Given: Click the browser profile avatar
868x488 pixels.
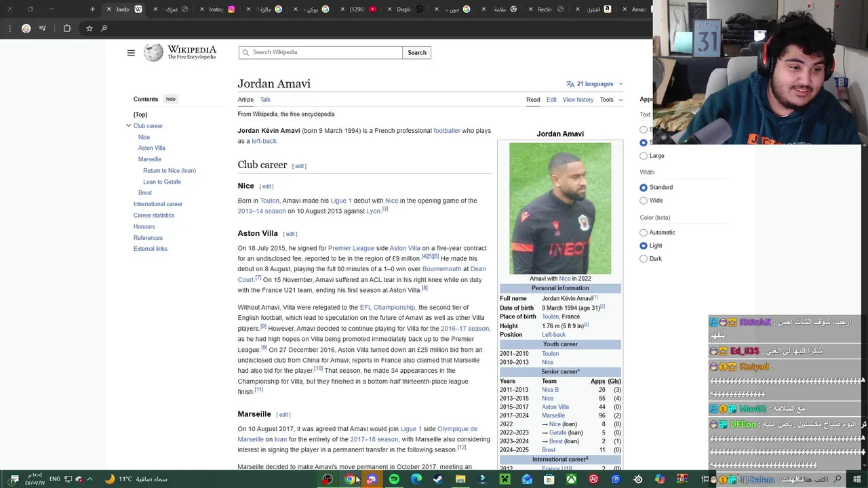Looking at the screenshot, I should pos(26,28).
